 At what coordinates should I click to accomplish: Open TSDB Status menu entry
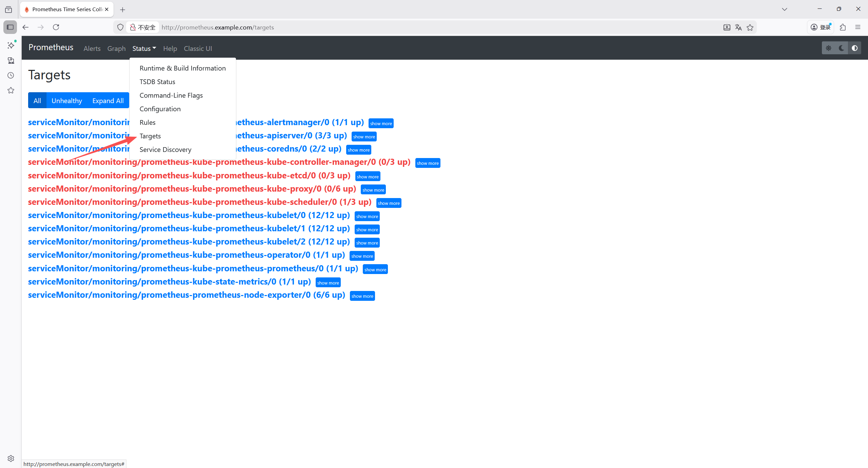click(x=157, y=82)
